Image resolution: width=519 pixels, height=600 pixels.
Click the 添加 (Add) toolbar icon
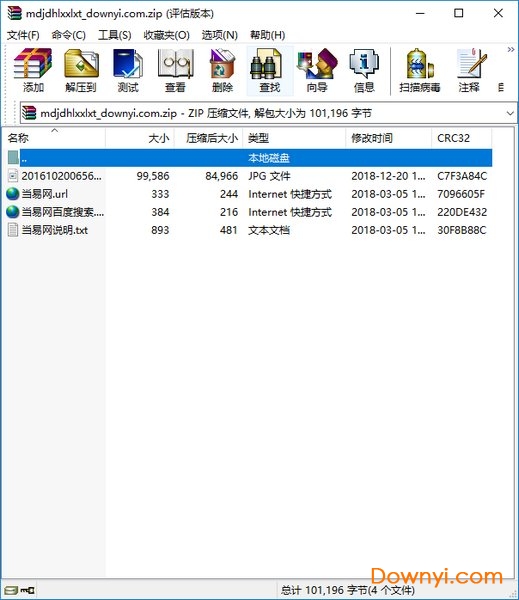pyautogui.click(x=33, y=70)
